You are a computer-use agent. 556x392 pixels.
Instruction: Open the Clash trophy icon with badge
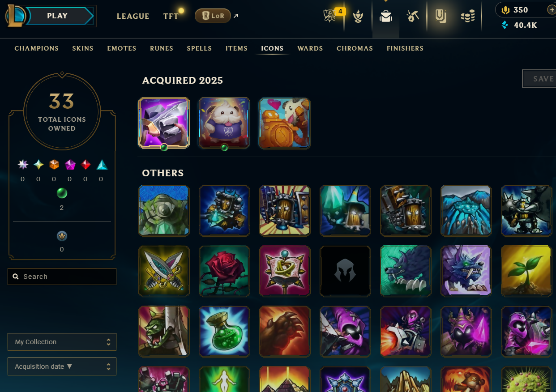tap(330, 16)
